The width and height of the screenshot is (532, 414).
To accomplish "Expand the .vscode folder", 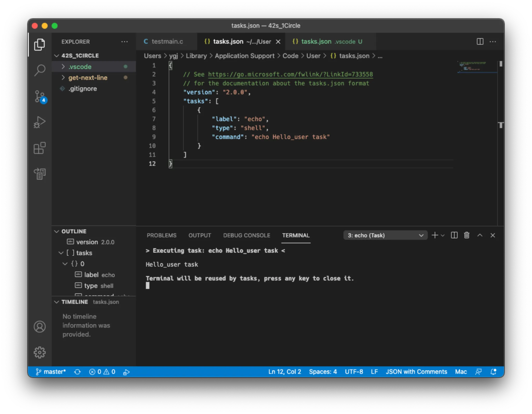I will point(80,67).
